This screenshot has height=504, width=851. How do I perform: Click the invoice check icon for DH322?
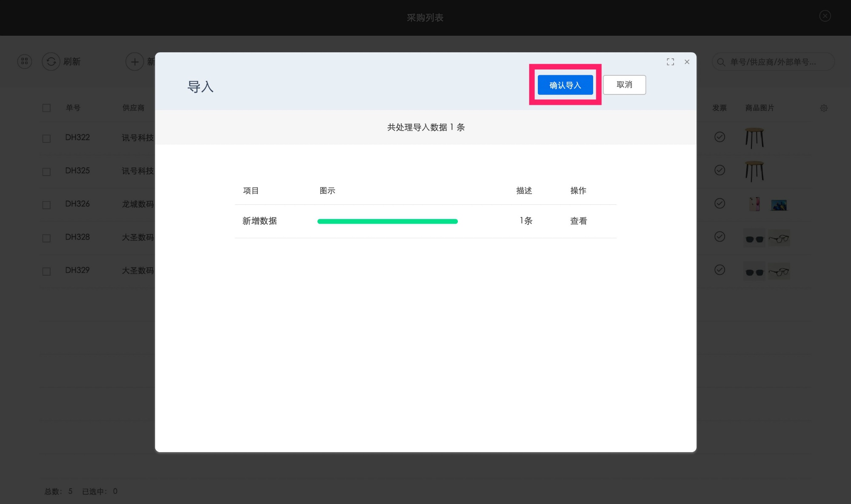pyautogui.click(x=720, y=137)
